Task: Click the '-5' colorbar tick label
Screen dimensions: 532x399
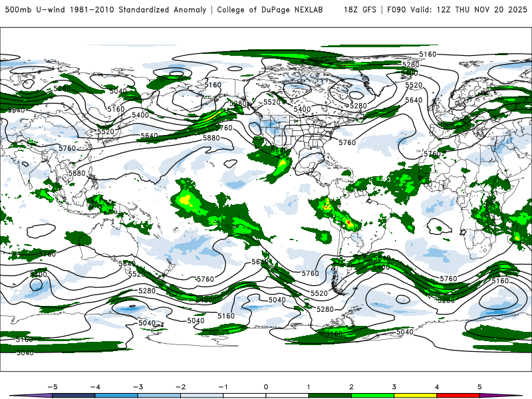Action: (53, 387)
